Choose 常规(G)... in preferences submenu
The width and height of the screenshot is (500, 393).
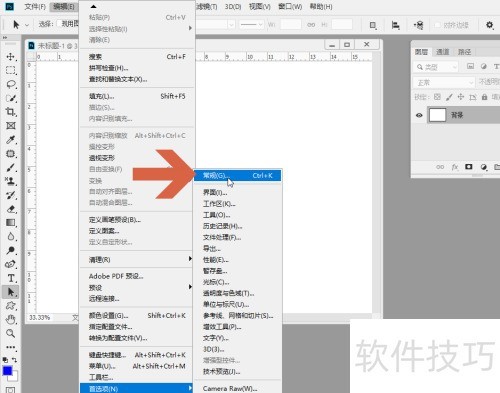(238, 175)
